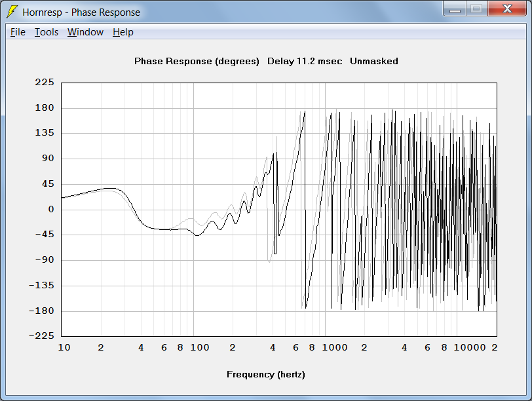Click the Hornresp lightning bolt title icon
The image size is (532, 401).
(x=12, y=12)
